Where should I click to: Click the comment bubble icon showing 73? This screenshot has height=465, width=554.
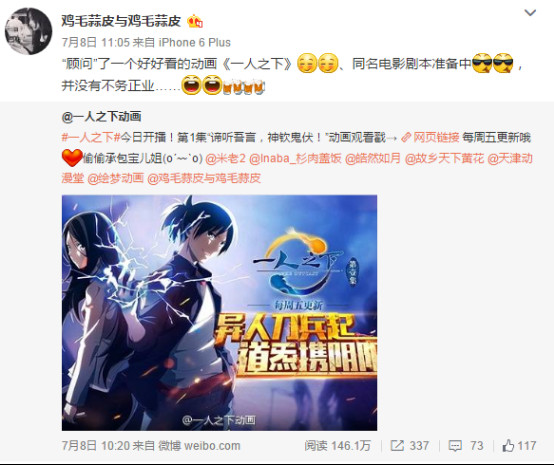(455, 446)
